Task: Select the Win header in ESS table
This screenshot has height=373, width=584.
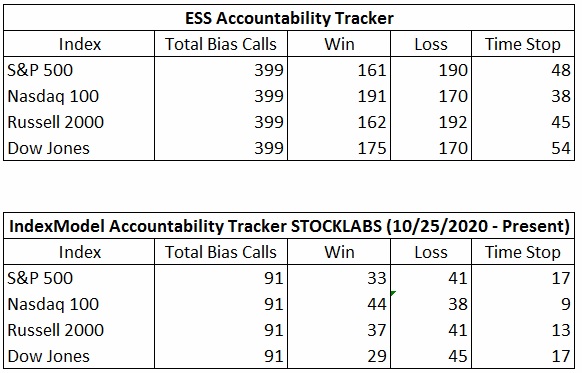Action: [339, 44]
